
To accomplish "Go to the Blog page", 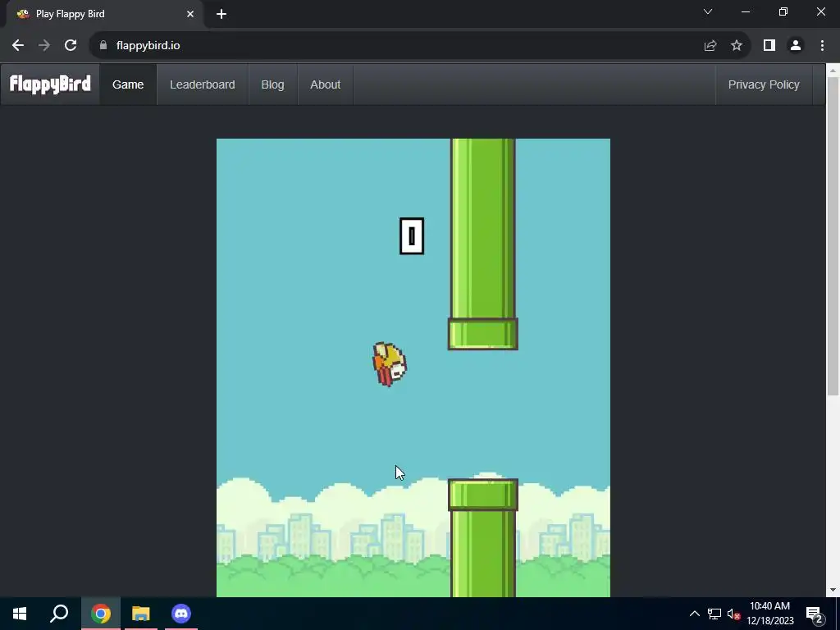I will click(272, 84).
